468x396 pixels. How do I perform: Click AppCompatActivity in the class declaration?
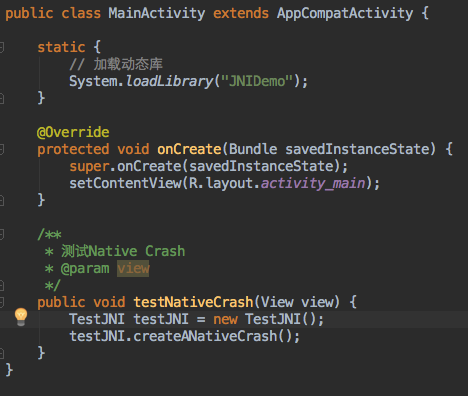345,14
